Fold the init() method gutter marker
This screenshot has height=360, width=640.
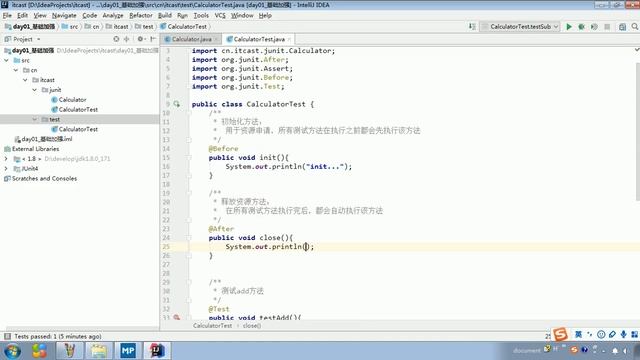[x=189, y=158]
